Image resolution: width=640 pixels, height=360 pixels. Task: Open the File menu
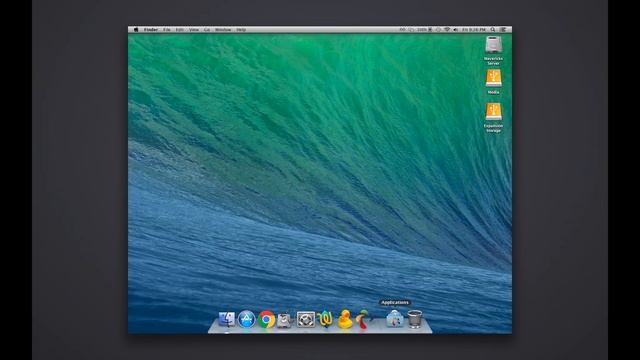(167, 30)
